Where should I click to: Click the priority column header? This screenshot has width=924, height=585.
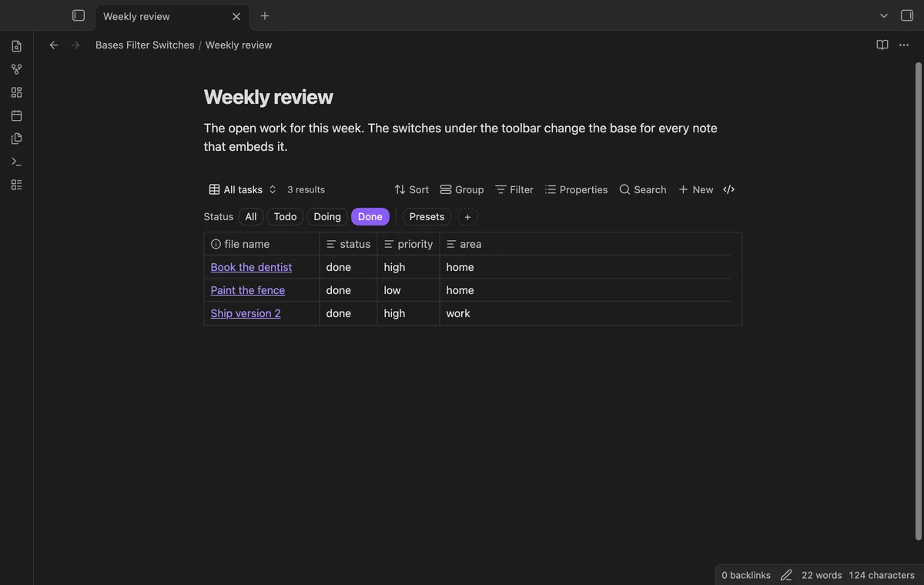coord(408,244)
